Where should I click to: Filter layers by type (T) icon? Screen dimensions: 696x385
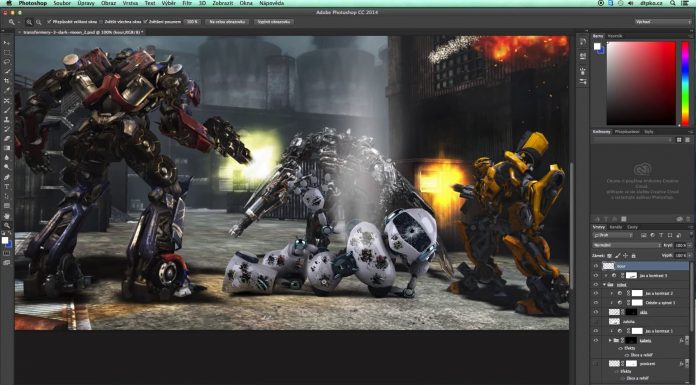click(661, 235)
